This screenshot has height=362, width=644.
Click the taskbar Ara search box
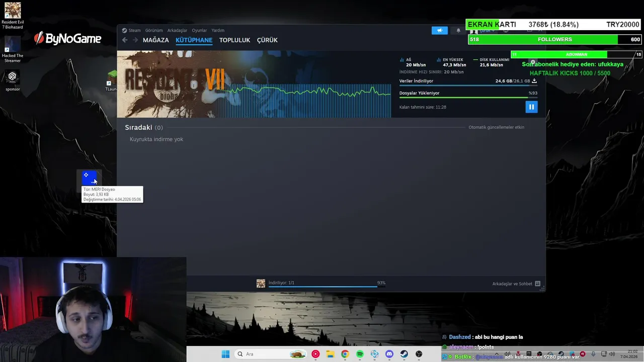tap(271, 354)
